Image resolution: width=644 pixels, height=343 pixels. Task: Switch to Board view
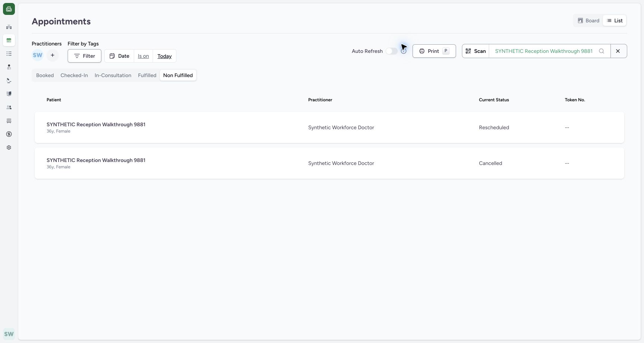click(x=588, y=20)
